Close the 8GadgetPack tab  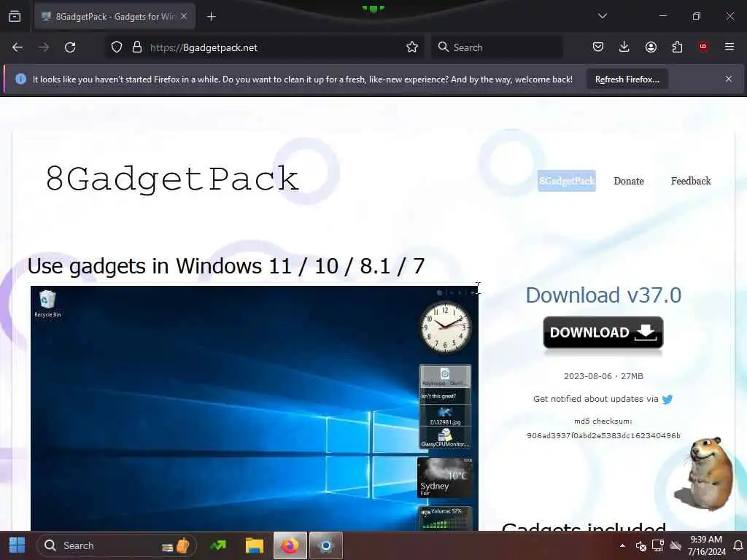[184, 16]
